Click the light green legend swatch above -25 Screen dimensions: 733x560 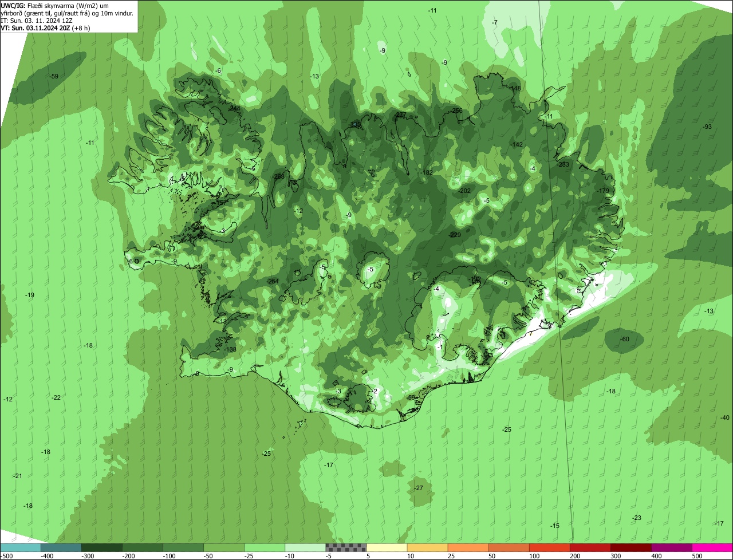(264, 547)
